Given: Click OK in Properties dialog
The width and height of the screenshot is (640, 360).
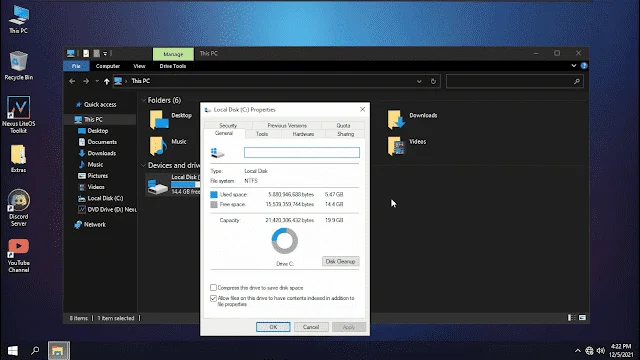Looking at the screenshot, I should tap(273, 327).
